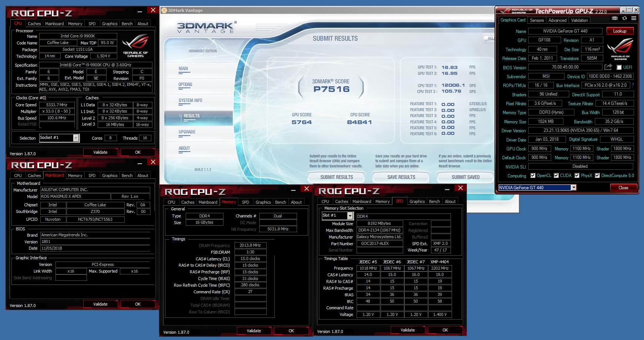Viewport: 644px width, 340px height.
Task: Open the Options page in 3DMark Vantage
Action: 185,84
